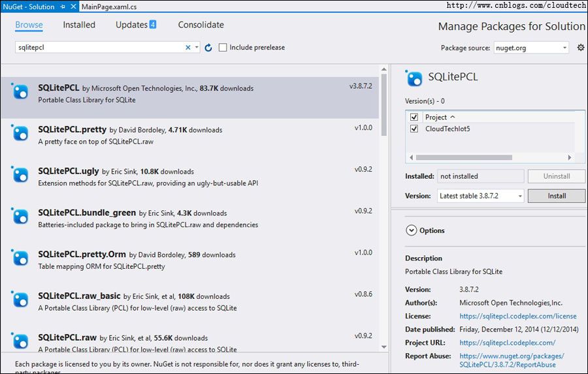
Task: Switch to the Browse tab
Action: [x=29, y=25]
